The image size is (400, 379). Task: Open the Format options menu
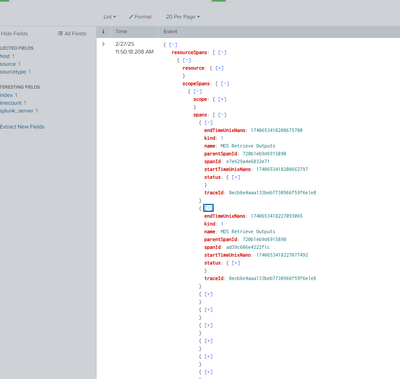click(140, 17)
